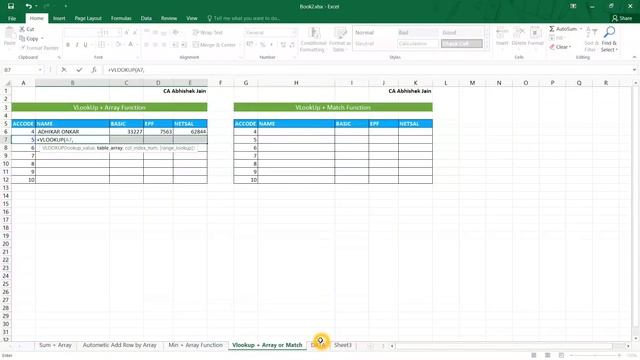This screenshot has height=360, width=640.
Task: Select cell containing ADHIKAR ONKAR
Action: (72, 132)
